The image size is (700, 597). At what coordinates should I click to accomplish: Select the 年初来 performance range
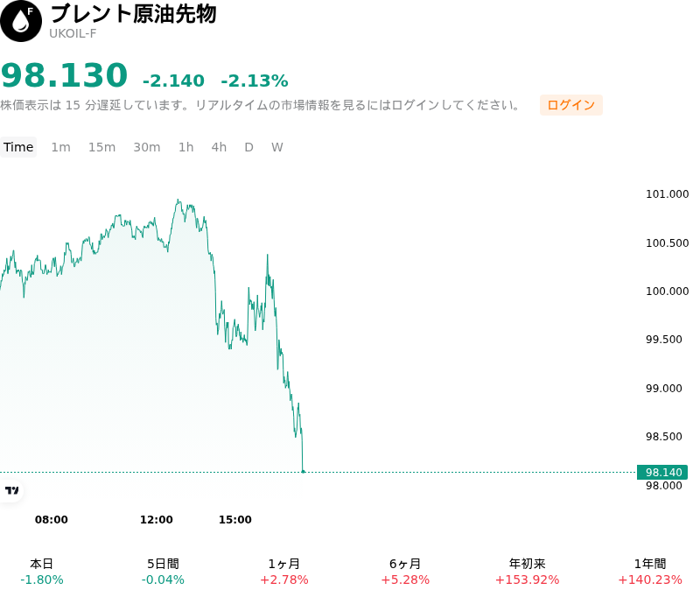pyautogui.click(x=528, y=572)
